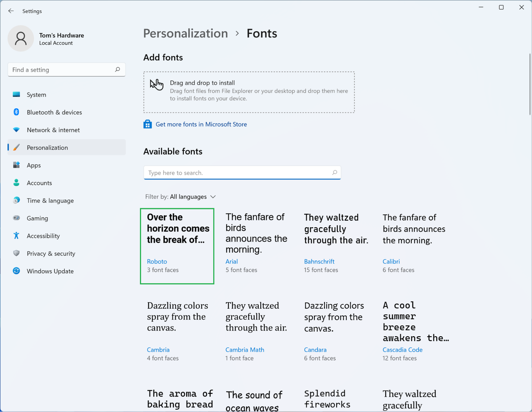
Task: Select the Apps section icon
Action: (16, 165)
